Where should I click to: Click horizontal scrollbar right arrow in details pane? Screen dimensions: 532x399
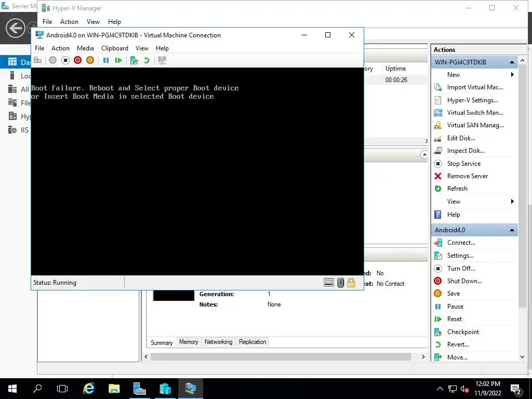423,356
